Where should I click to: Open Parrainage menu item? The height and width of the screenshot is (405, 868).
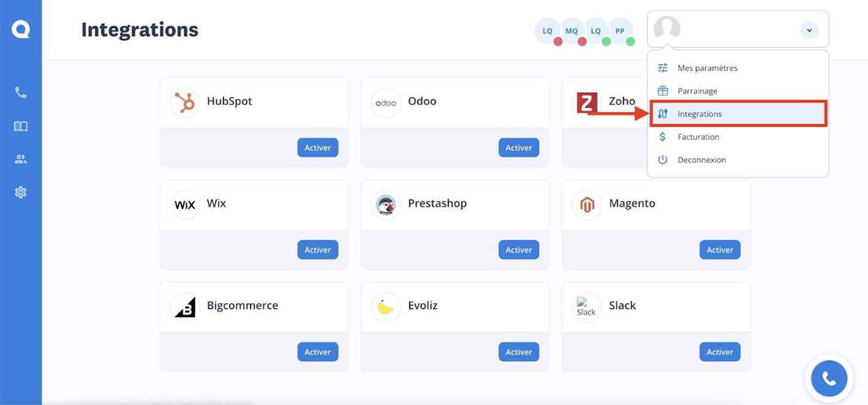coord(738,90)
